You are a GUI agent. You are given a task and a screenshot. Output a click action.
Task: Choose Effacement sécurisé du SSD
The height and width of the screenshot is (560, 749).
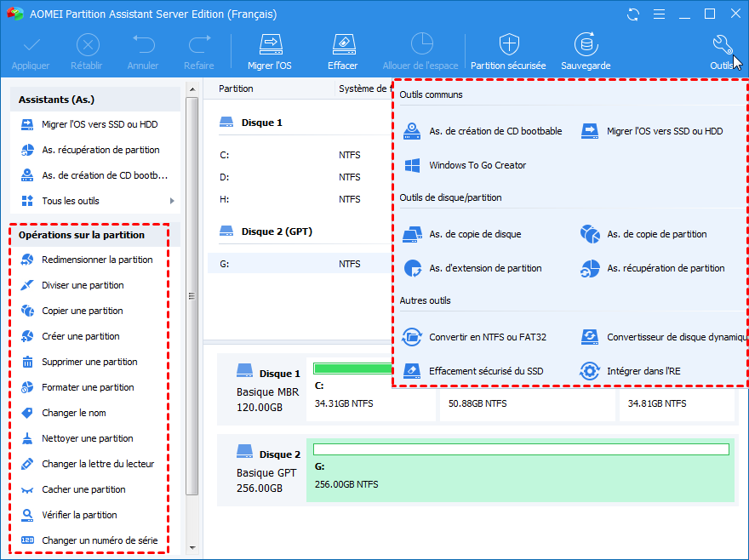click(x=473, y=371)
